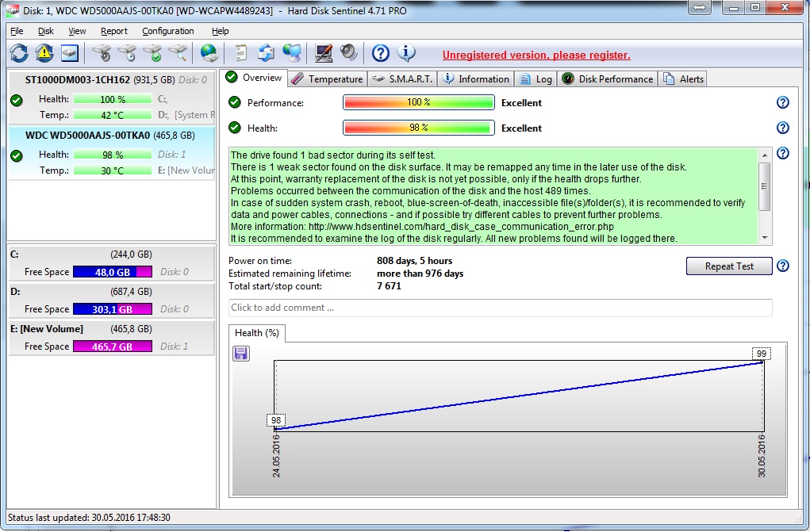Click the notepad report icon in toolbar

(240, 53)
